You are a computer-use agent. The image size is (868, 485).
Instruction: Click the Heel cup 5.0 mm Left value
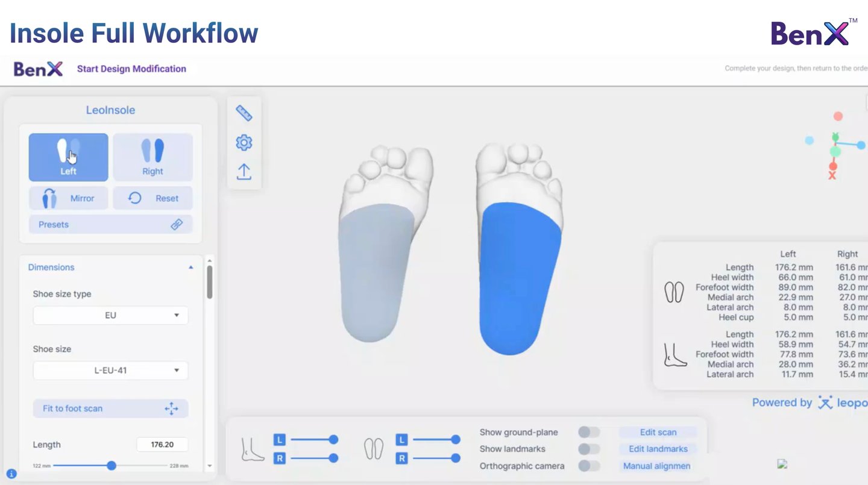(797, 317)
